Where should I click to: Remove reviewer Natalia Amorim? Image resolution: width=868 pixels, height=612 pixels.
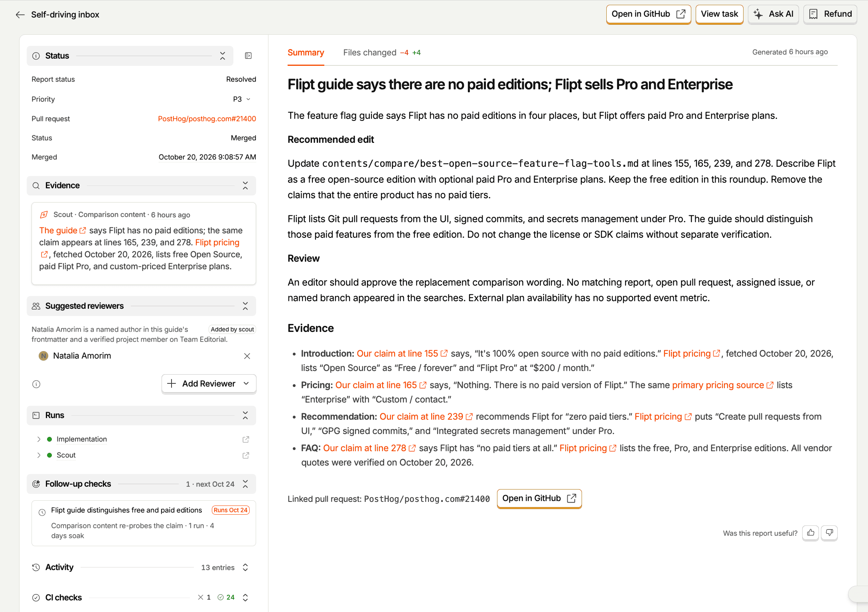point(247,356)
